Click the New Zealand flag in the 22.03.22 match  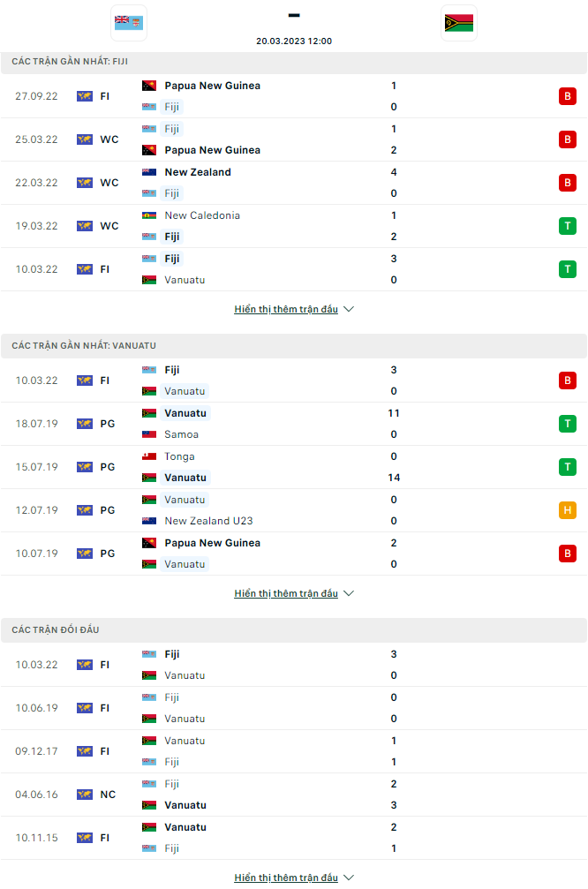click(x=147, y=171)
